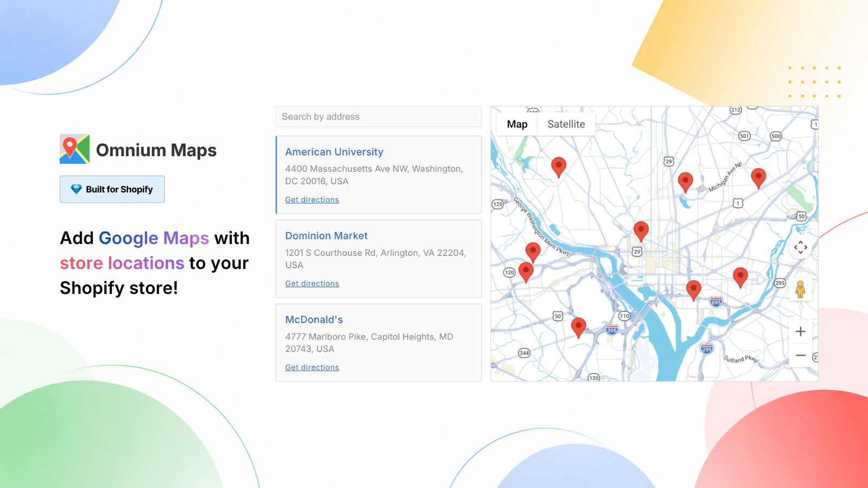This screenshot has width=868, height=488.
Task: Get directions to American University
Action: coord(312,200)
